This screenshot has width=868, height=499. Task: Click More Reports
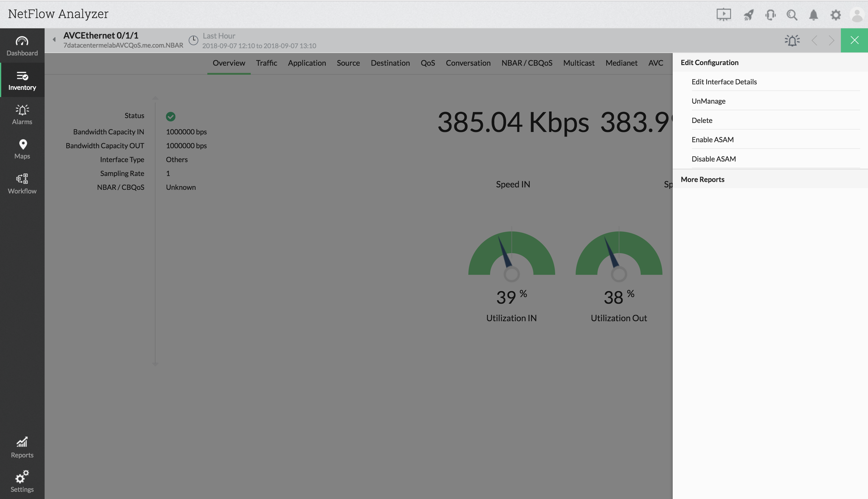[703, 179]
